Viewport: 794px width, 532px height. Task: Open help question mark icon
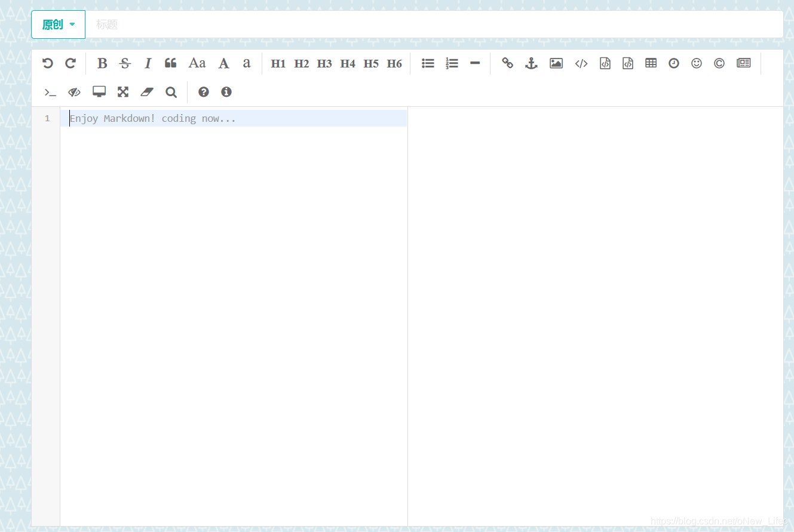pyautogui.click(x=204, y=92)
